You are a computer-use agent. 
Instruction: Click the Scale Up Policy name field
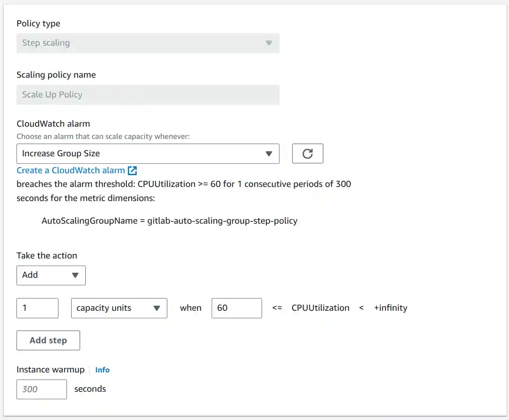point(148,95)
